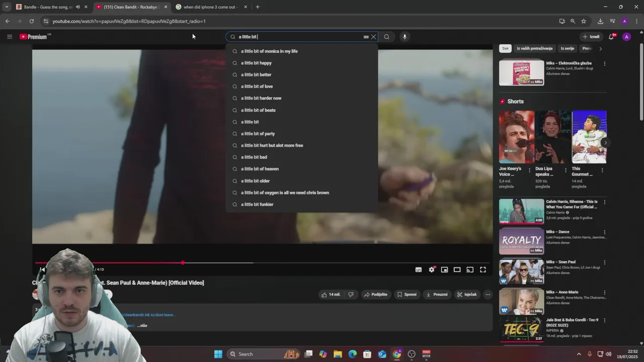Viewport: 644px width, 362px height.
Task: Open video player settings gear
Action: tap(432, 270)
